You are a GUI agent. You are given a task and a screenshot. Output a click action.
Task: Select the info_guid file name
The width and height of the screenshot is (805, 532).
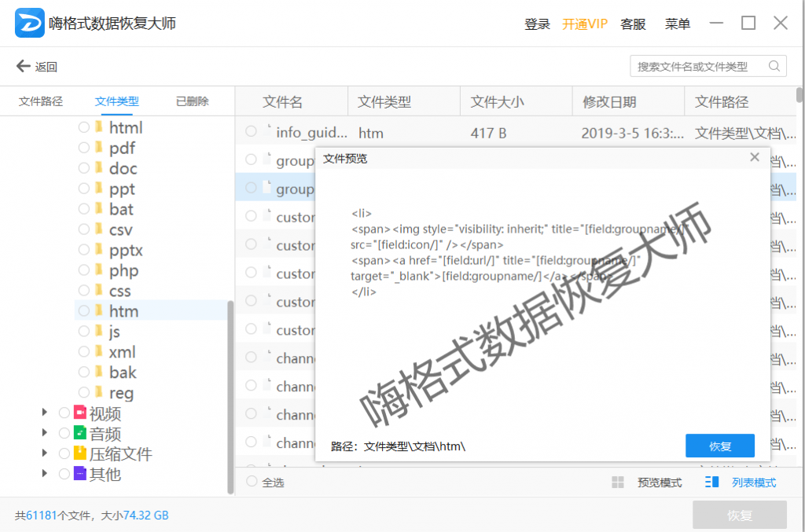point(311,132)
